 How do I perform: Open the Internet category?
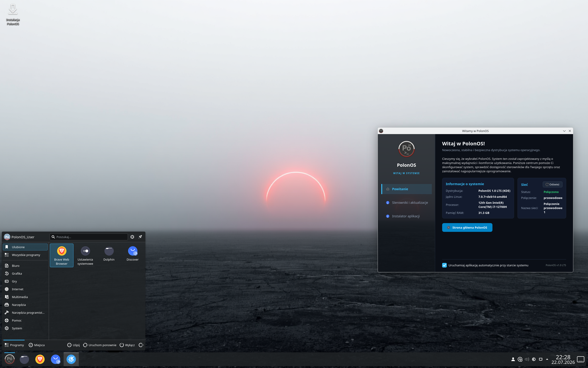point(25,289)
